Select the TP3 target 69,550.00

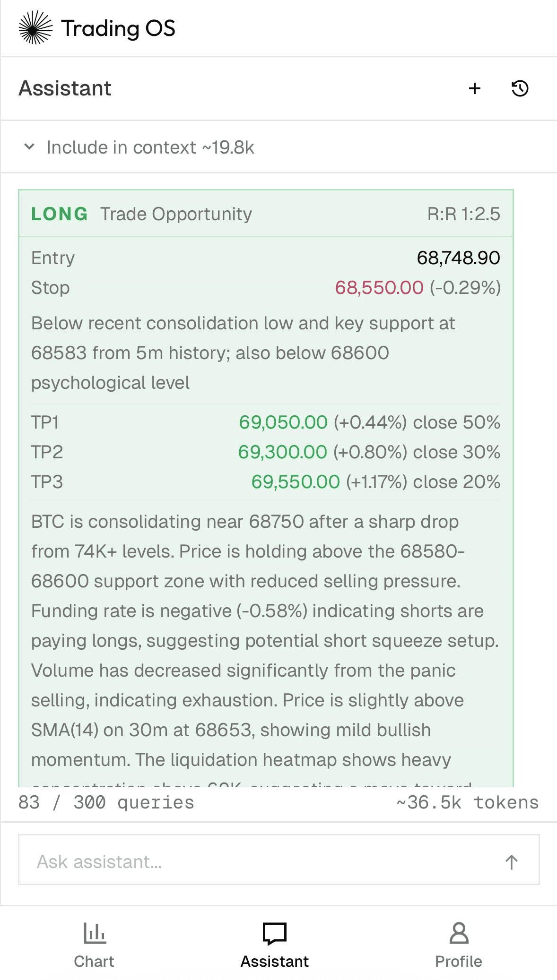click(295, 482)
